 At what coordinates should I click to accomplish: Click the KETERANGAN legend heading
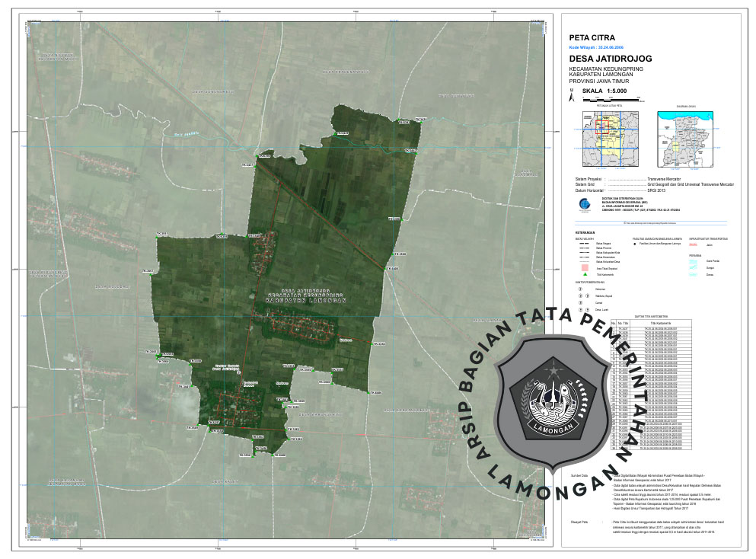click(x=585, y=232)
